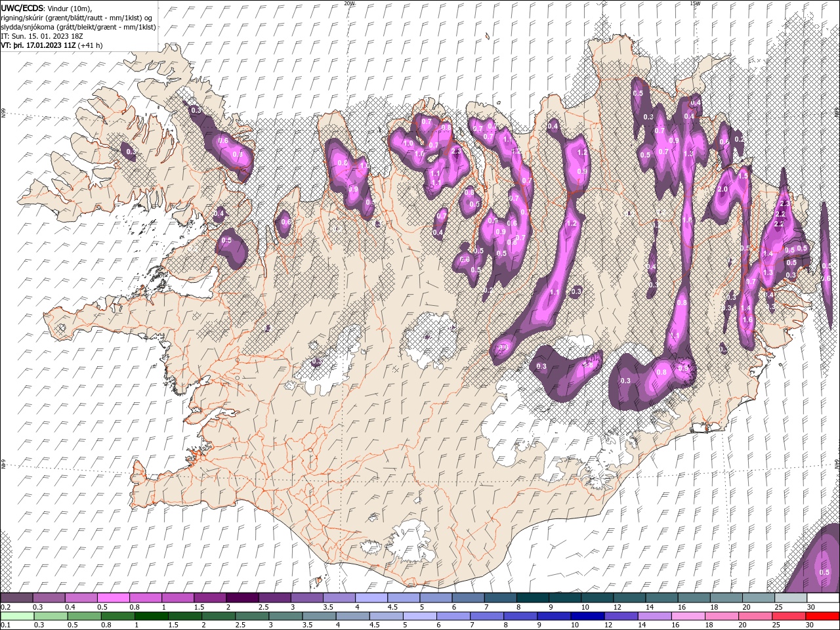This screenshot has width=840, height=630.
Task: Select the light pink lower-row swatch labeled 16
Action: (x=688, y=616)
